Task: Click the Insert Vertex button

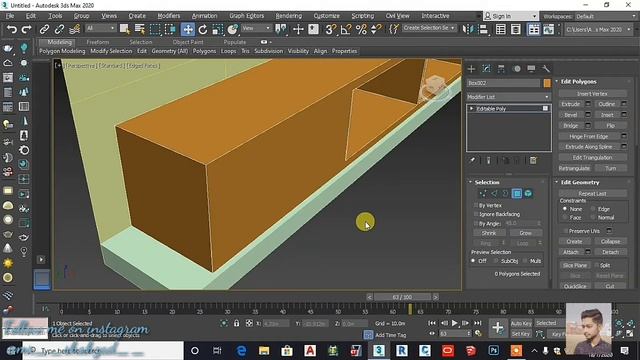Action: point(592,93)
